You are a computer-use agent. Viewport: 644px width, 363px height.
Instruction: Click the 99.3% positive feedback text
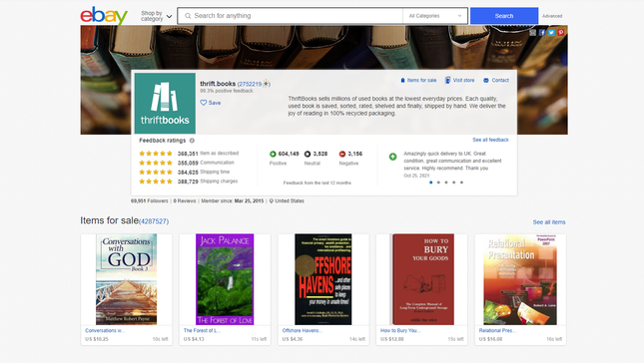point(227,91)
